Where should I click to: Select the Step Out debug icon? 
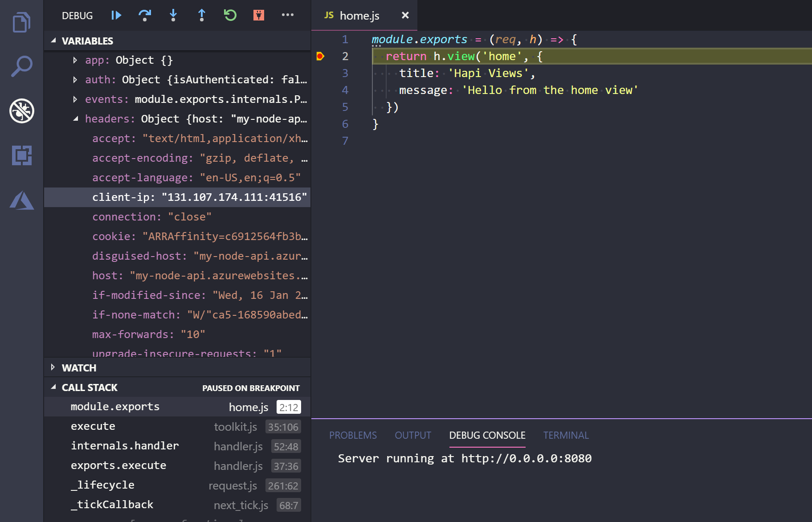pyautogui.click(x=201, y=15)
